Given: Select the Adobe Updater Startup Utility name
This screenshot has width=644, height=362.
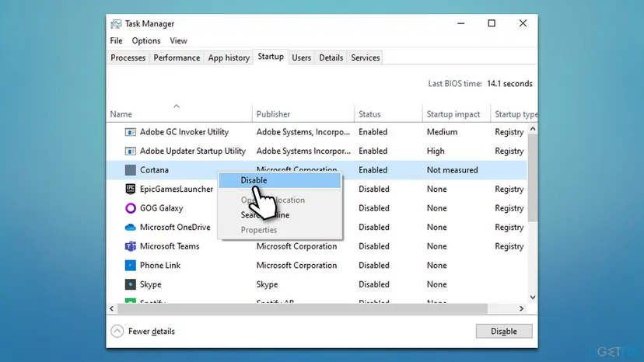Looking at the screenshot, I should click(x=193, y=151).
